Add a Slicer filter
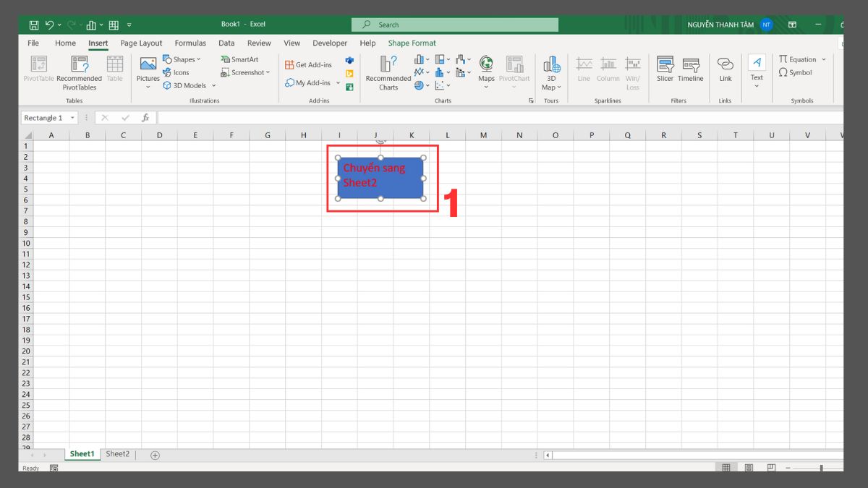The width and height of the screenshot is (868, 488). point(664,71)
